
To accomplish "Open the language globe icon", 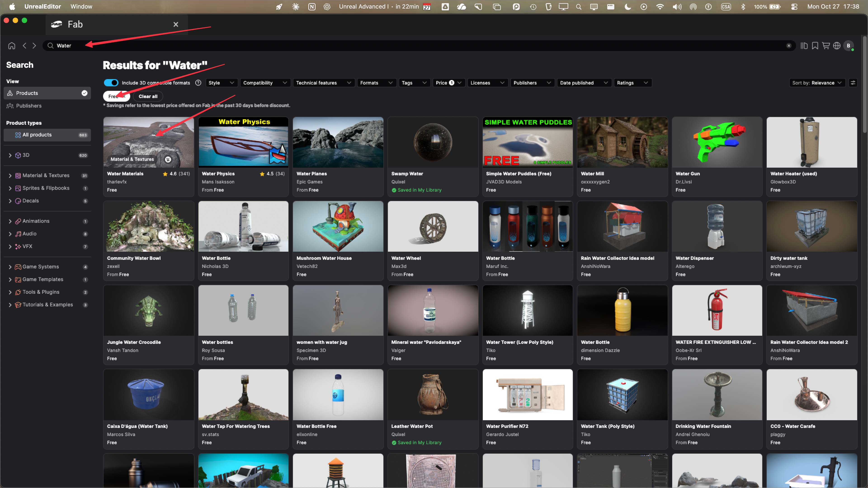I will [x=837, y=45].
